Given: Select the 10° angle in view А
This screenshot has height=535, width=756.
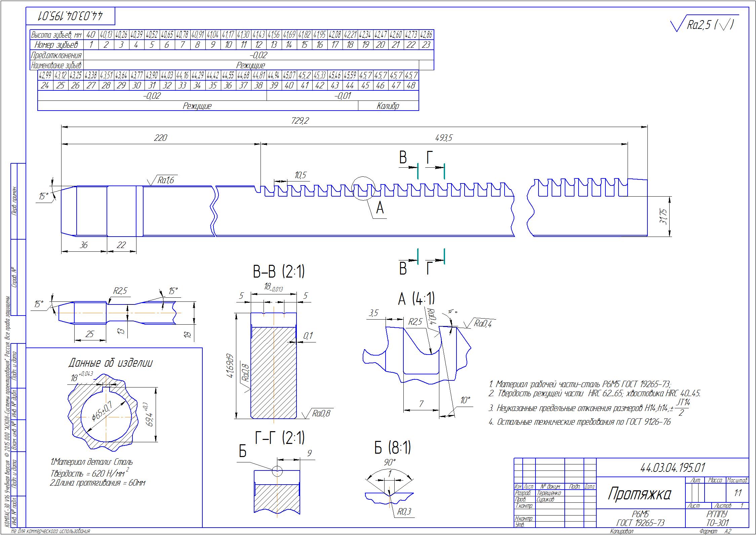Looking at the screenshot, I should [x=465, y=400].
